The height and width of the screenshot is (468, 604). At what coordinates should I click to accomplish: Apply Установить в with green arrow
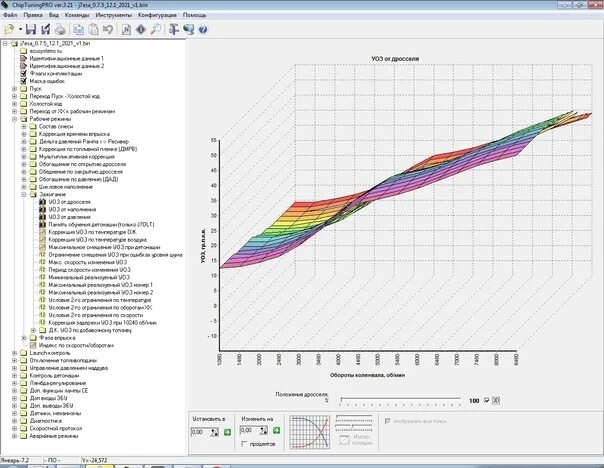[227, 432]
